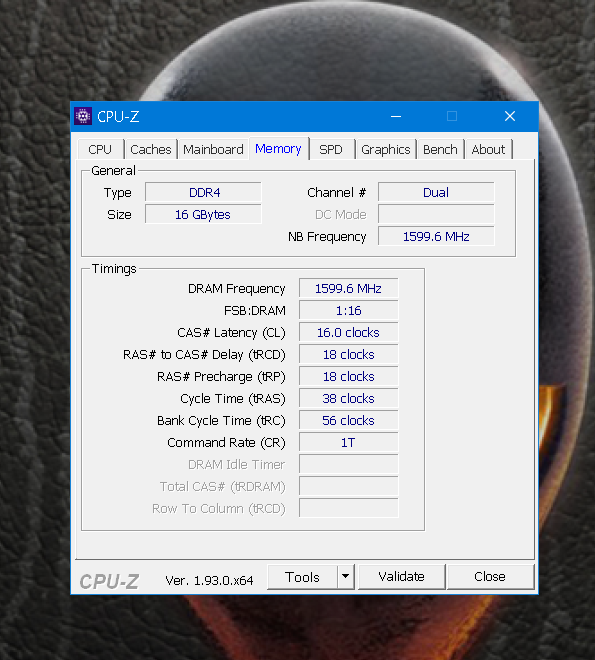This screenshot has width=595, height=660.
Task: Click the 'Bank Cycle Time (tRC)' label
Action: click(221, 421)
